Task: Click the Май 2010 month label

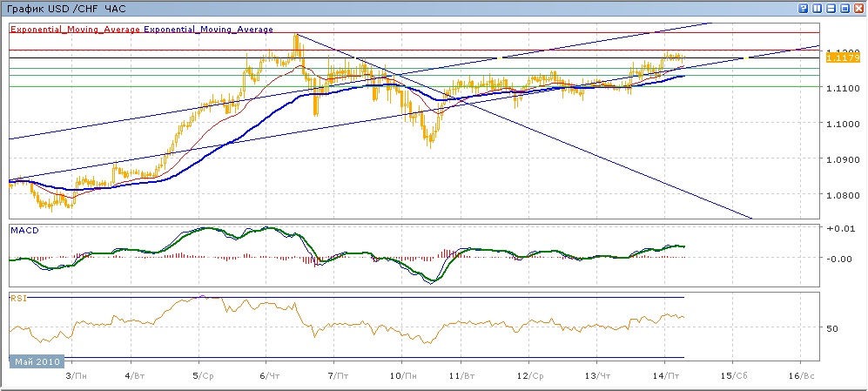Action: [35, 361]
